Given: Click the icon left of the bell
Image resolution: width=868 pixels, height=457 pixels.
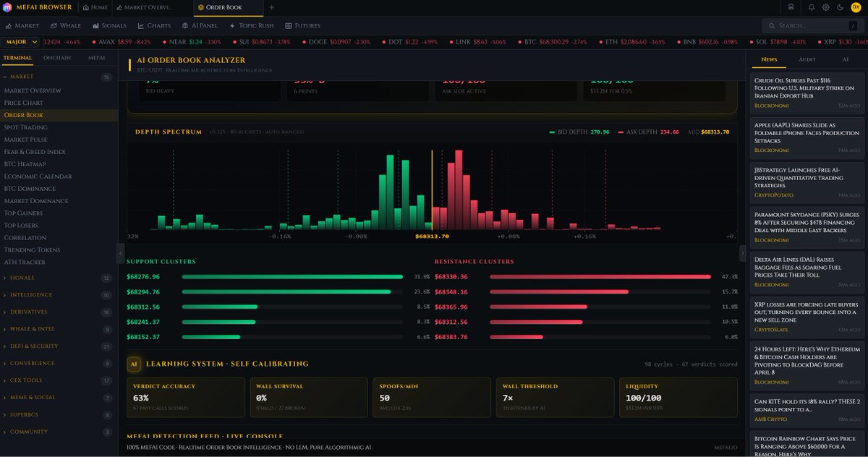Looking at the screenshot, I should (791, 7).
